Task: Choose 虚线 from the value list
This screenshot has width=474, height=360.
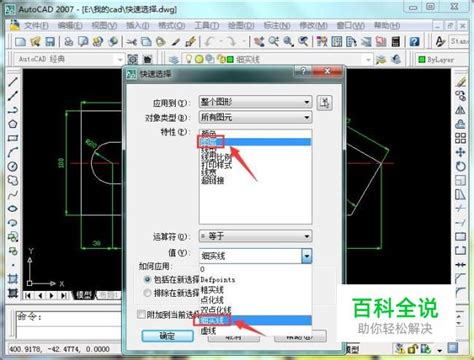Action: click(x=208, y=331)
